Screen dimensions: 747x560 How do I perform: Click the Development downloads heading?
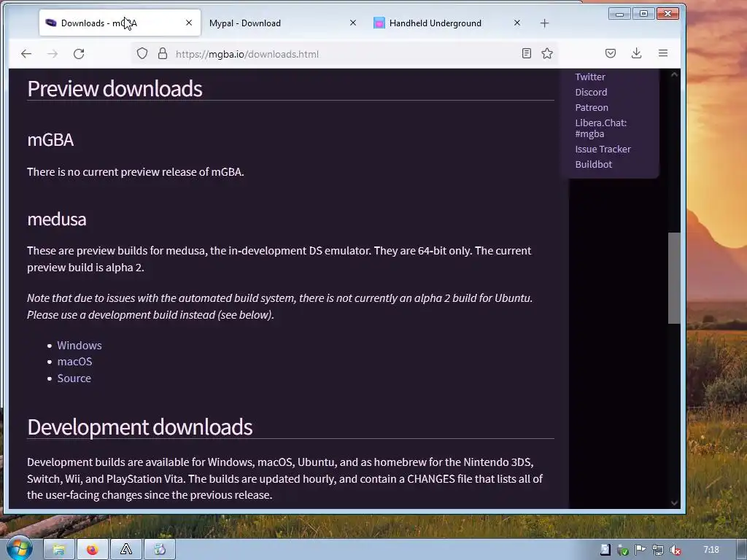tap(139, 427)
